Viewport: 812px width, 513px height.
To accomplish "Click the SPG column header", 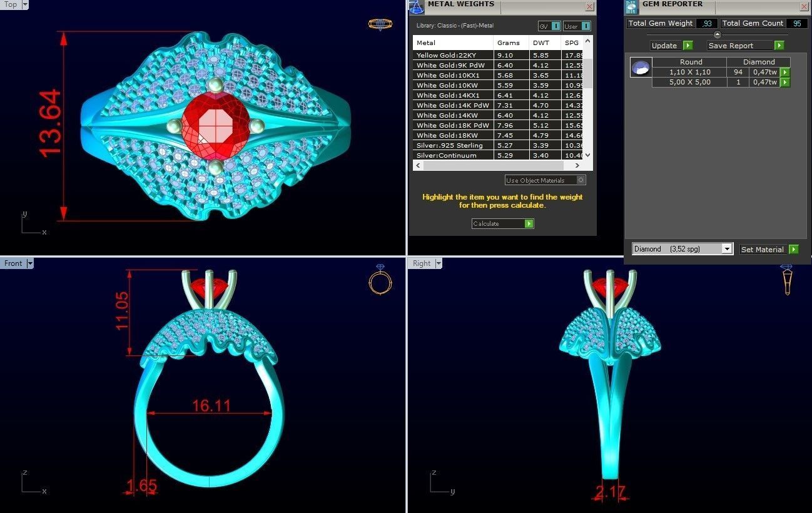I will pos(572,43).
